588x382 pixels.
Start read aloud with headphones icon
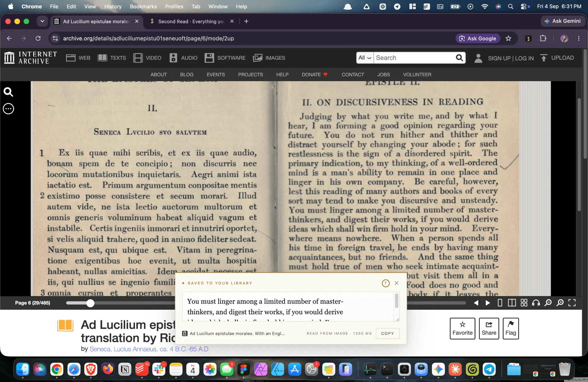point(536,303)
